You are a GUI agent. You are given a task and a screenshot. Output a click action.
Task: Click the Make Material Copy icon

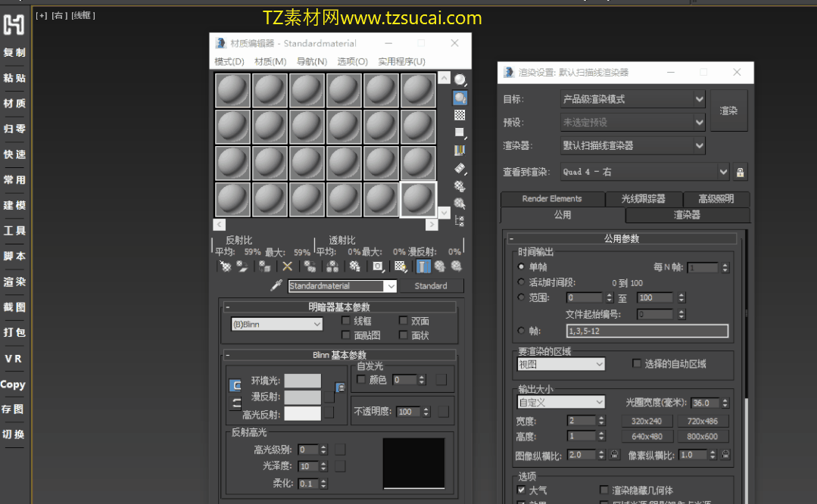coord(310,266)
